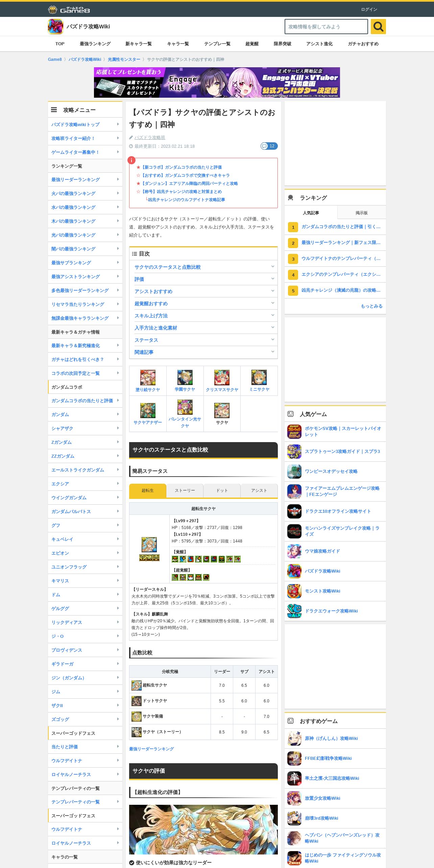This screenshot has height=868, width=434.
Task: Open the クリスマスサクヤ character icon
Action: coord(222,378)
